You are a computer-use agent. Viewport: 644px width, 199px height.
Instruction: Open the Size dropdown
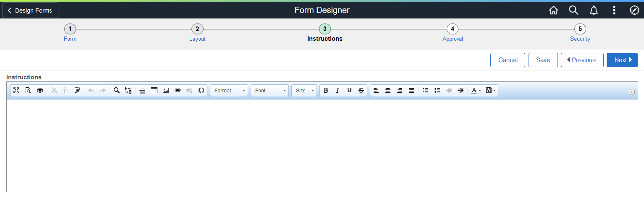[304, 90]
